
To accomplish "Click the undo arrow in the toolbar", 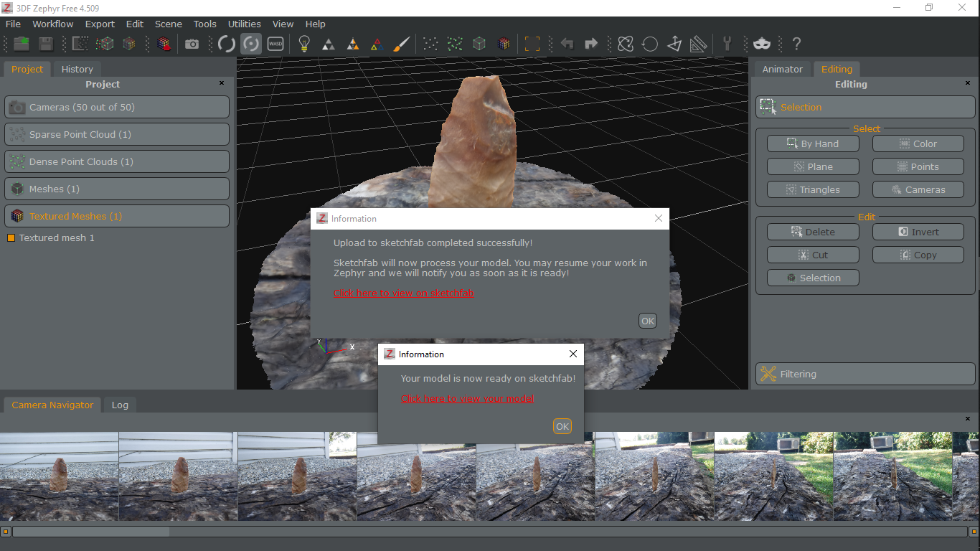I will tap(567, 44).
